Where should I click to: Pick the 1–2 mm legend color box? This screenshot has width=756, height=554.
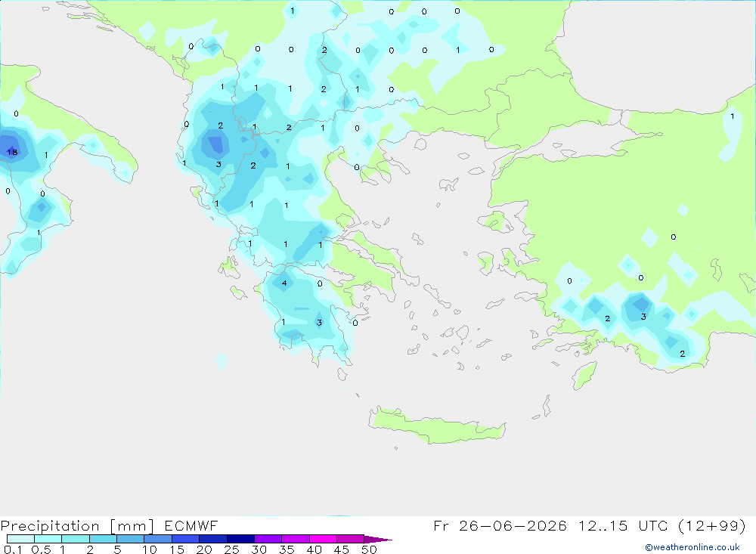point(75,539)
